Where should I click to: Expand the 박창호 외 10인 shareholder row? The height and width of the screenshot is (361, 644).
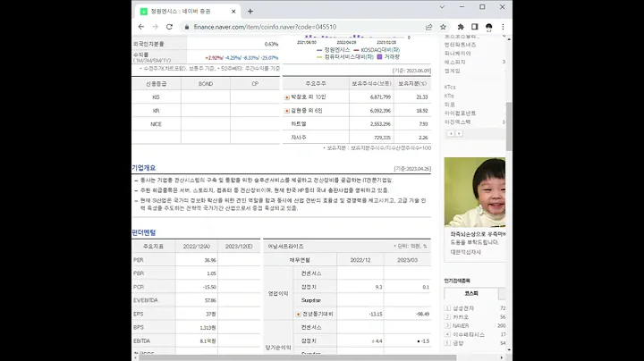(287, 97)
